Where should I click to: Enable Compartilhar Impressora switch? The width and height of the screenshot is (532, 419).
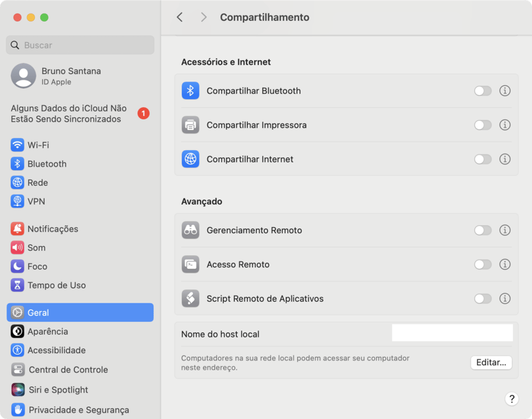483,125
